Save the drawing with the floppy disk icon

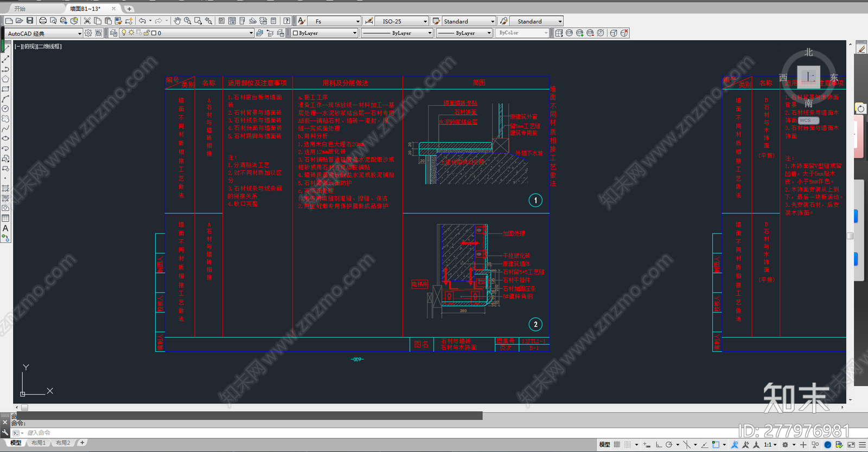coord(30,21)
